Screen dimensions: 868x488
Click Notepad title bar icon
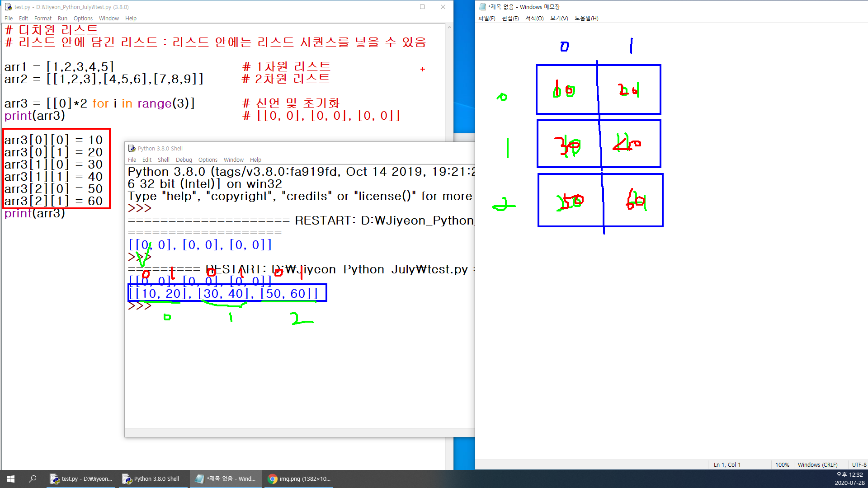point(482,7)
